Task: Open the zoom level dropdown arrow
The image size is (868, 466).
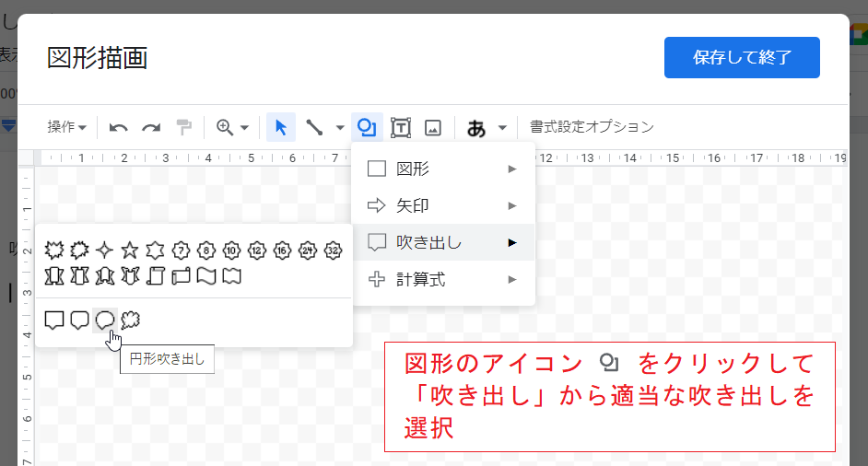Action: pos(244,128)
